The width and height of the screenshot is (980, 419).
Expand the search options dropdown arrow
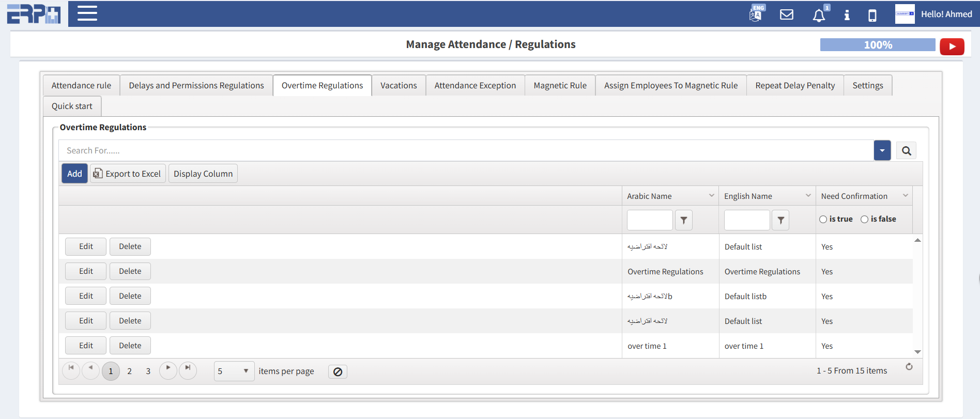tap(882, 151)
